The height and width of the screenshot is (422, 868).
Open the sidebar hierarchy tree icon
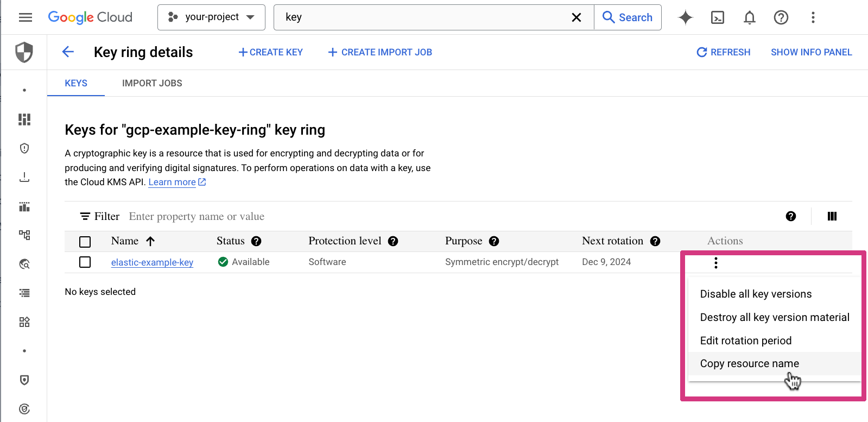click(24, 235)
